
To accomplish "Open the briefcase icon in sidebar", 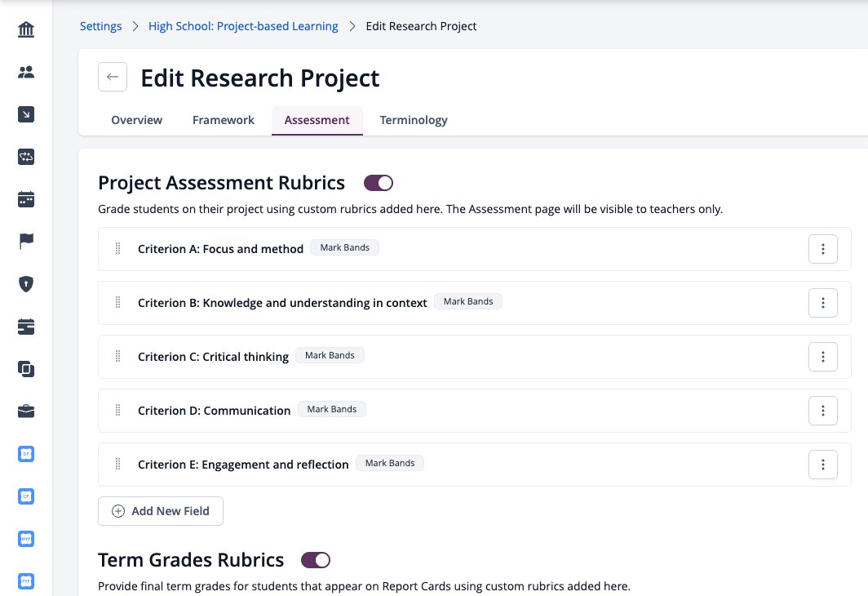I will [x=26, y=411].
